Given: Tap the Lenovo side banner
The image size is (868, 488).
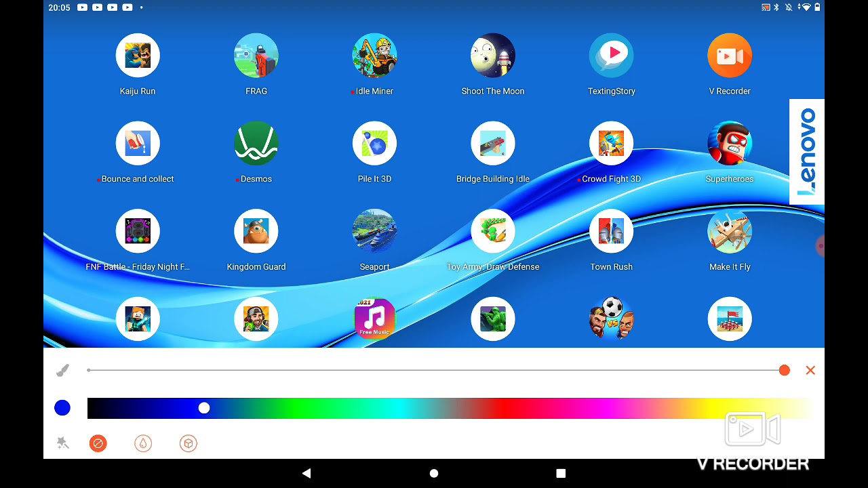Looking at the screenshot, I should [x=807, y=152].
